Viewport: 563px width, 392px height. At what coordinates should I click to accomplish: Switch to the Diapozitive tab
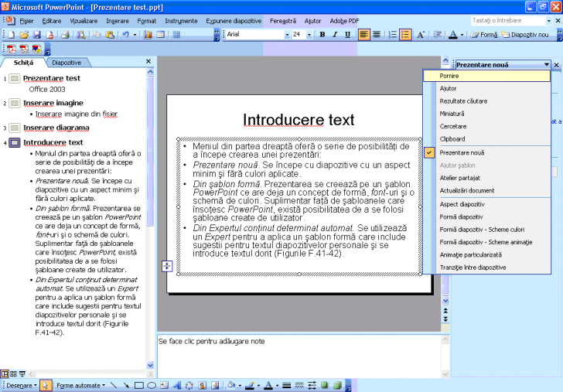click(67, 63)
